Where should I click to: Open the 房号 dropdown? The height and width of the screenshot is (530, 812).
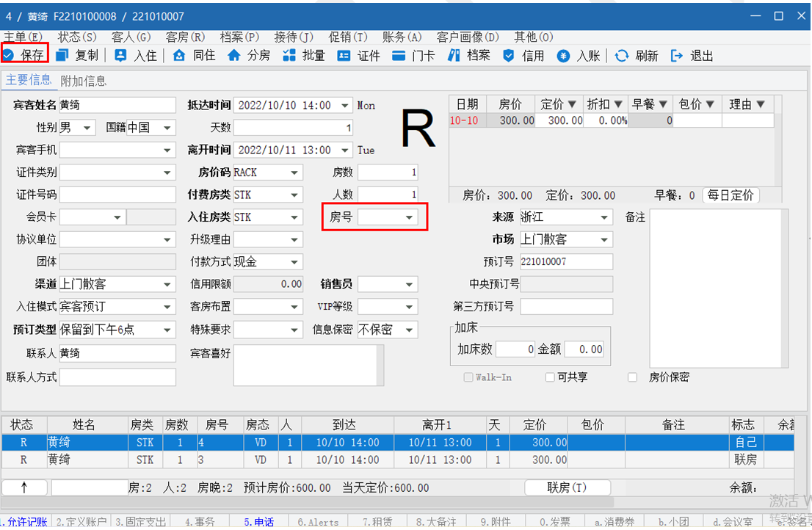[409, 217]
